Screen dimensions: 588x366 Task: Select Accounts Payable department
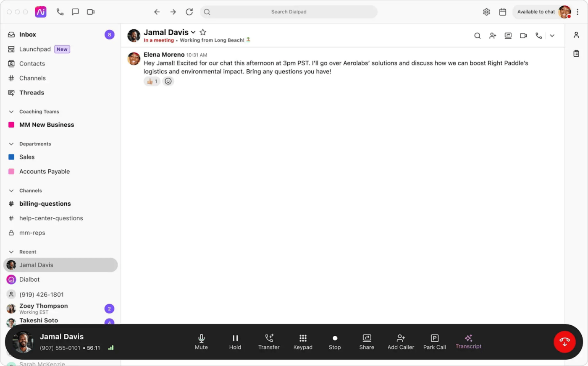coord(60,171)
